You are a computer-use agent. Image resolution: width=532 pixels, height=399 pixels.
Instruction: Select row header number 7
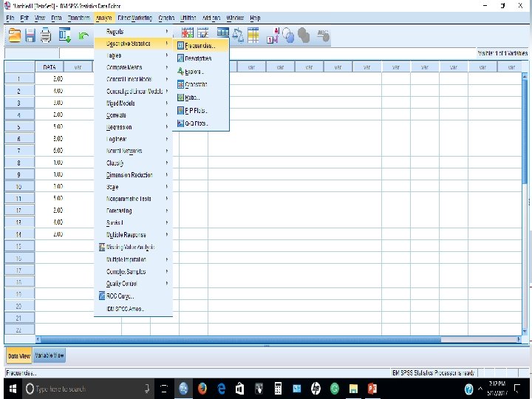click(x=19, y=150)
